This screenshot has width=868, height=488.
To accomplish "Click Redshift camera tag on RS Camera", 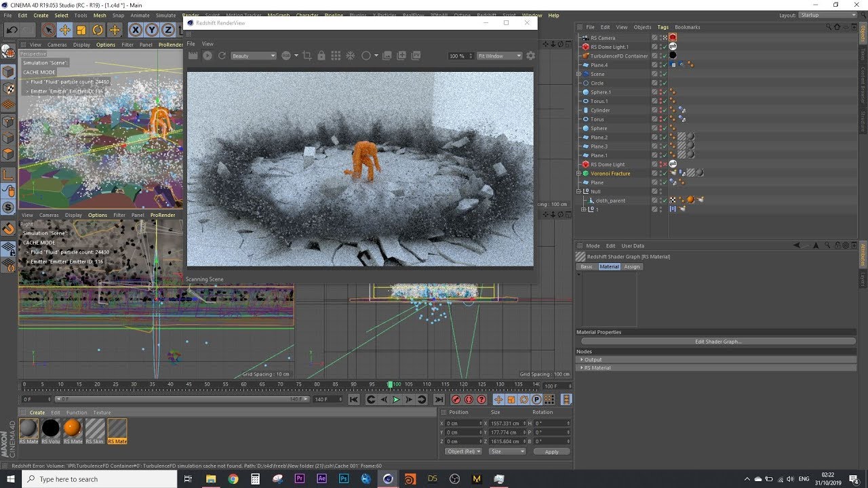I will coord(673,38).
